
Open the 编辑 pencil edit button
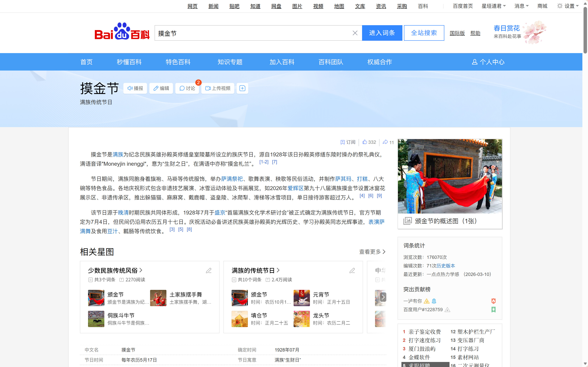[x=161, y=88]
